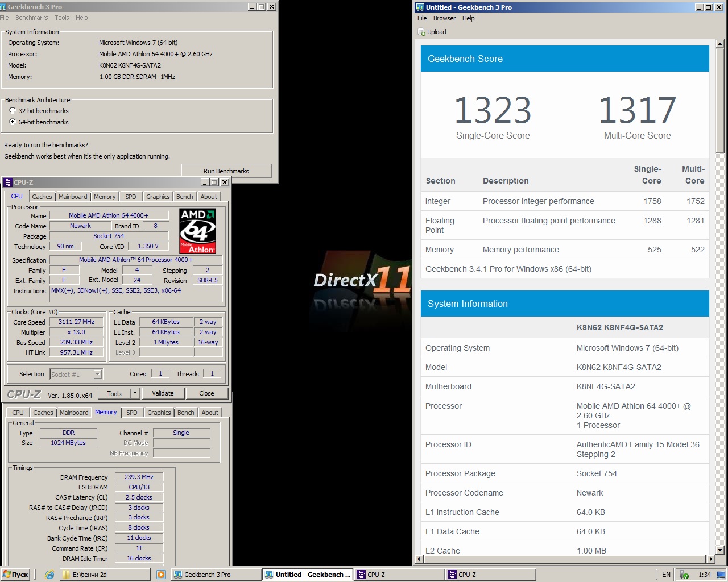This screenshot has width=728, height=582.
Task: Open the Socket #1 selection dropdown
Action: point(98,374)
